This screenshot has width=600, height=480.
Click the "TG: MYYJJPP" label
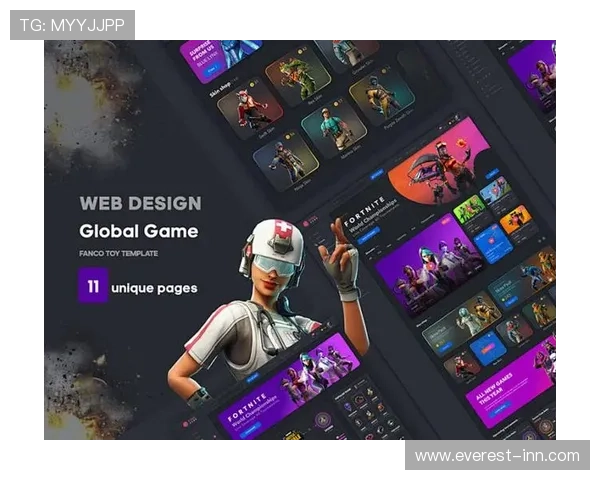coord(71,24)
